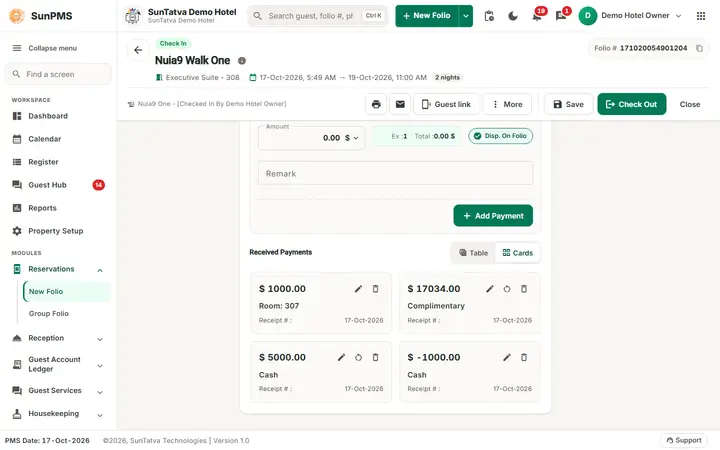
Task: Click refund icon on $ 5000.00 Cash card
Action: [x=358, y=357]
